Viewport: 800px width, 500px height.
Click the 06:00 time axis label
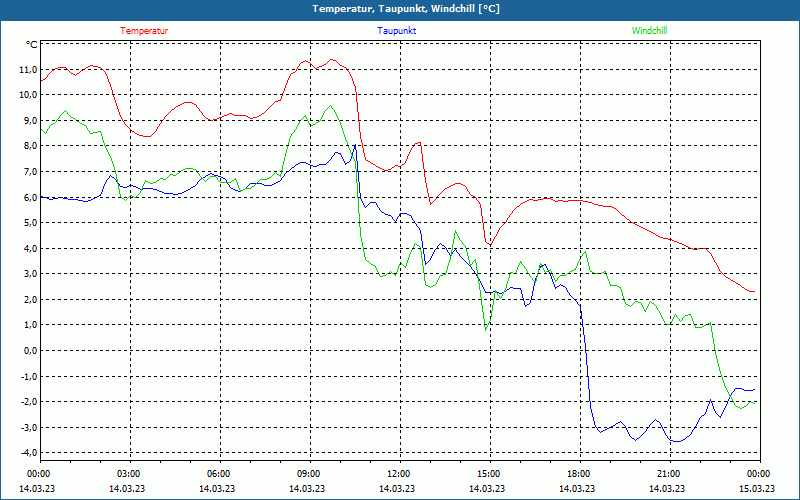tap(217, 474)
